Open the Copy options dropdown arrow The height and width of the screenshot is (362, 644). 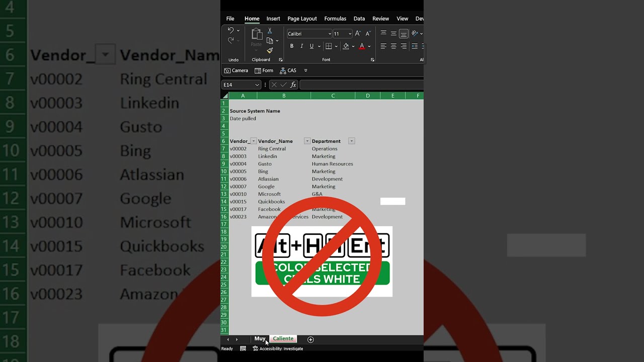(x=277, y=41)
